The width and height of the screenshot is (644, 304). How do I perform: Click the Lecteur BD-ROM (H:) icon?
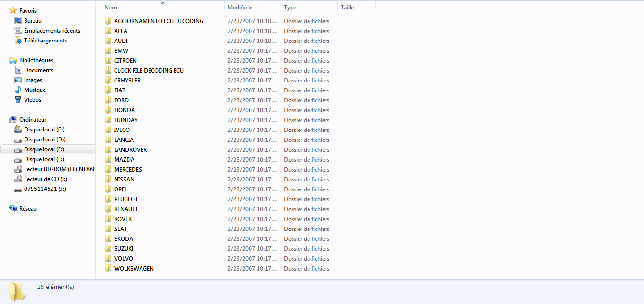18,169
